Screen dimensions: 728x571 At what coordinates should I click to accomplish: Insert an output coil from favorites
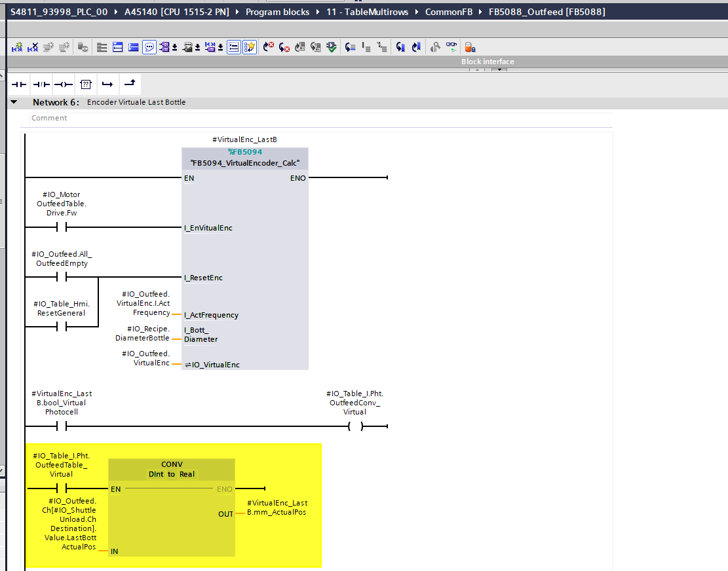pos(64,84)
